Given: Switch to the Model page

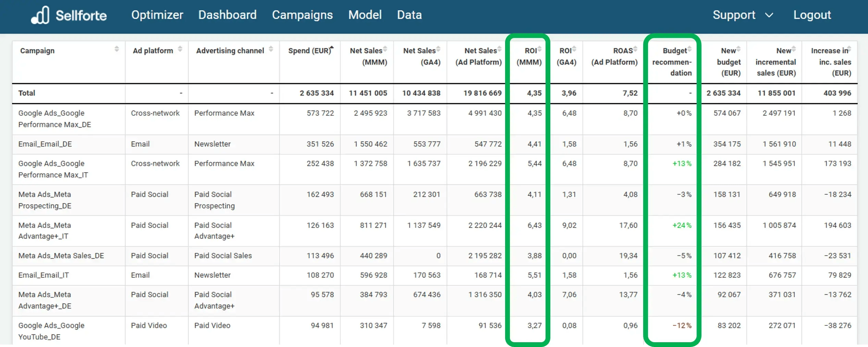Looking at the screenshot, I should (365, 15).
